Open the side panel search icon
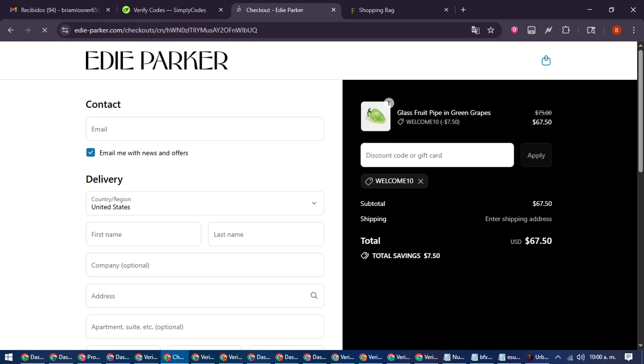644x364 pixels. 591,30
